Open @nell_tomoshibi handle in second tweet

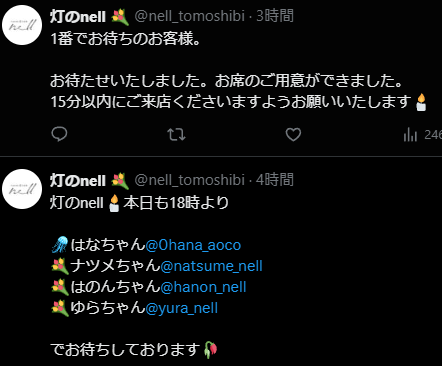click(190, 180)
